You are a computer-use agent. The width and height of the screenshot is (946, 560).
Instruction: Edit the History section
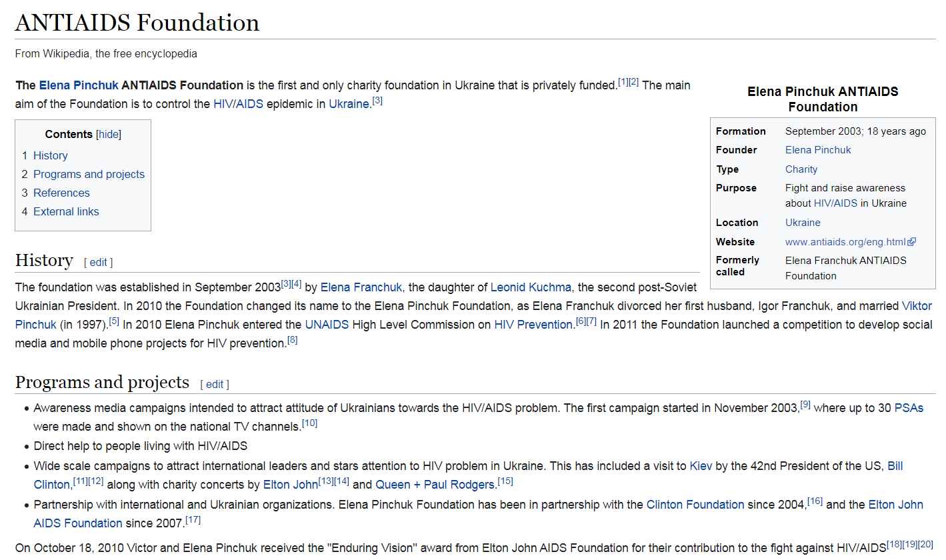pos(98,262)
